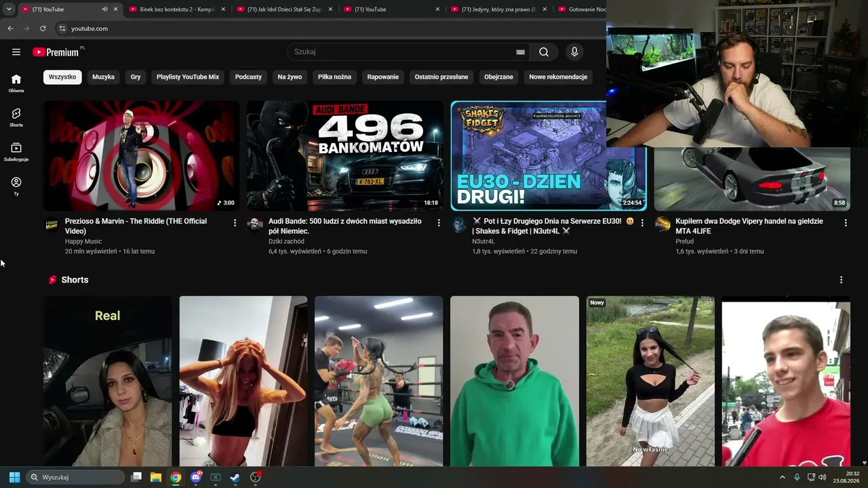Viewport: 868px width, 488px height.
Task: Open options menu for Audi Bande video
Action: click(x=439, y=222)
